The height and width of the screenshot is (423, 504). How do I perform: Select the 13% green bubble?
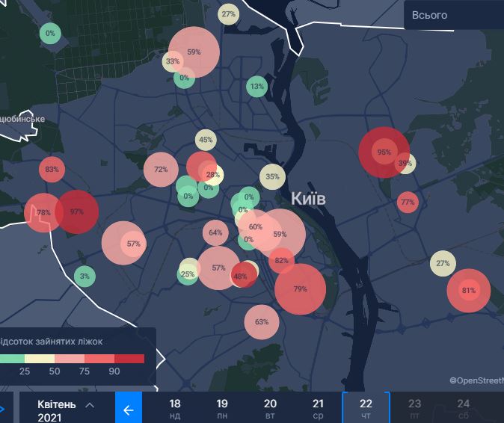(256, 87)
